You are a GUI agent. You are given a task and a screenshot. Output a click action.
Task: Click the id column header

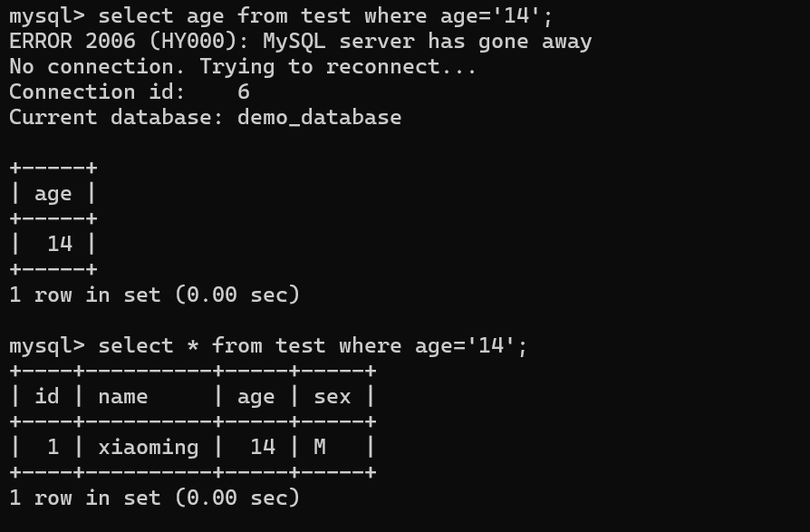[x=47, y=396]
